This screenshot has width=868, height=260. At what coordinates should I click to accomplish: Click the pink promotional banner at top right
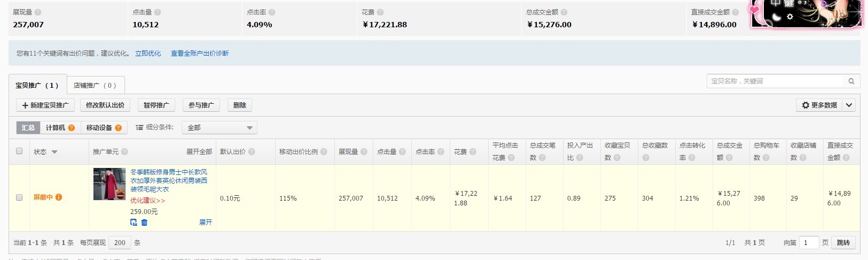807,14
